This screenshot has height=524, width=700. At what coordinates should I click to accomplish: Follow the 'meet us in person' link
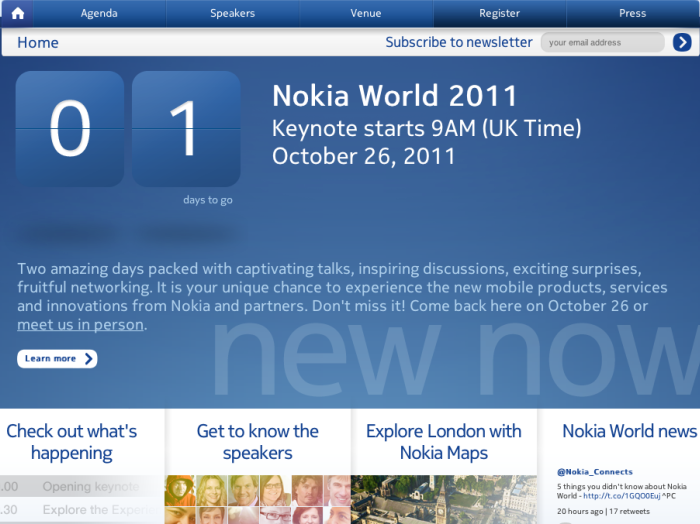point(81,325)
